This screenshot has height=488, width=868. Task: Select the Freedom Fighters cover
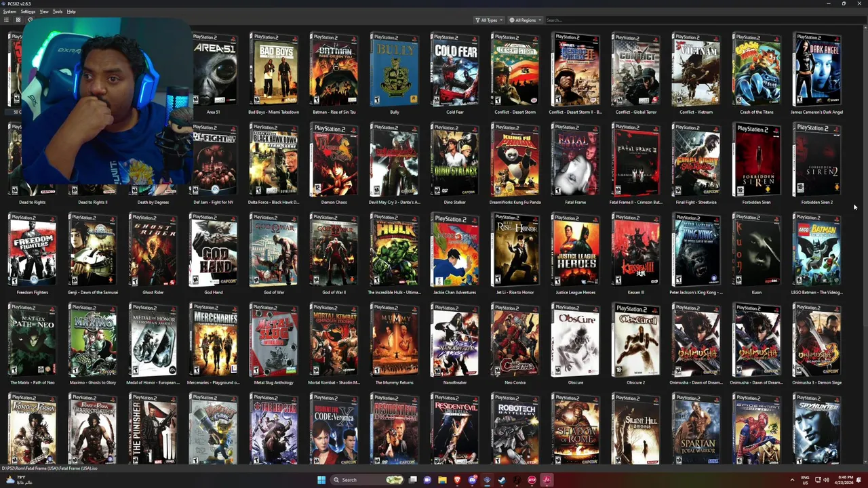[33, 250]
